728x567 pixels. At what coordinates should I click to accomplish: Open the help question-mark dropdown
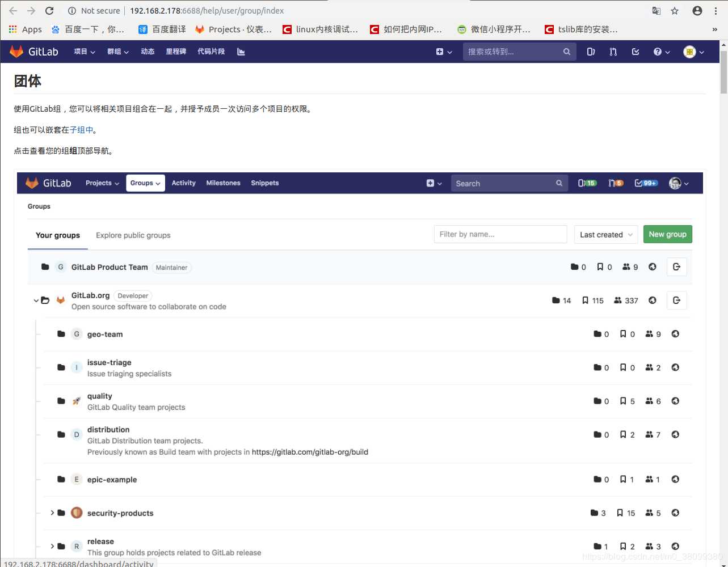click(x=662, y=52)
